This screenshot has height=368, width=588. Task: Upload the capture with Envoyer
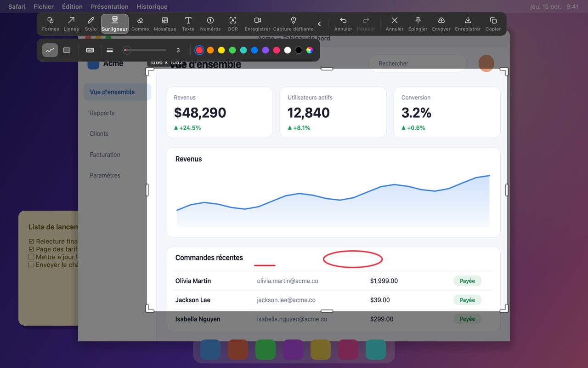pos(441,23)
